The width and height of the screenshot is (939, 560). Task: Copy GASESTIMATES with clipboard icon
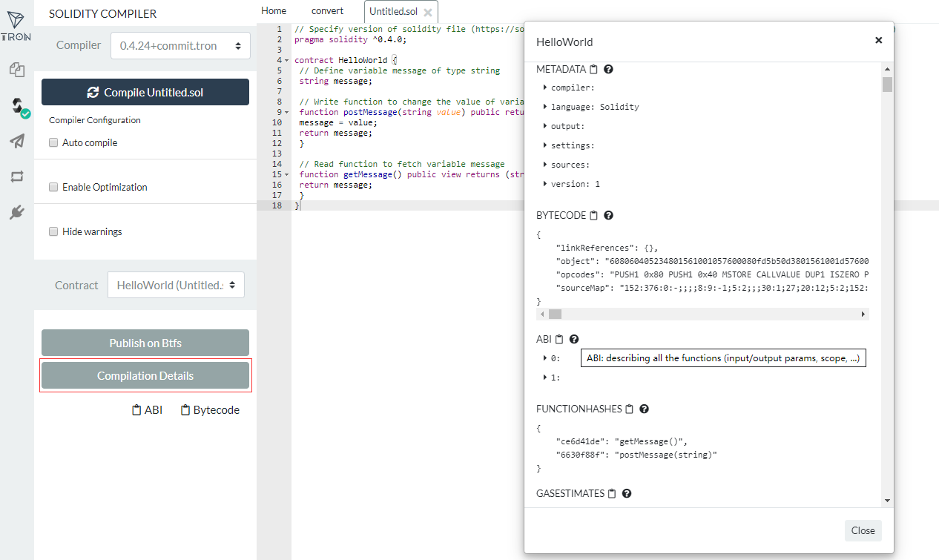612,494
